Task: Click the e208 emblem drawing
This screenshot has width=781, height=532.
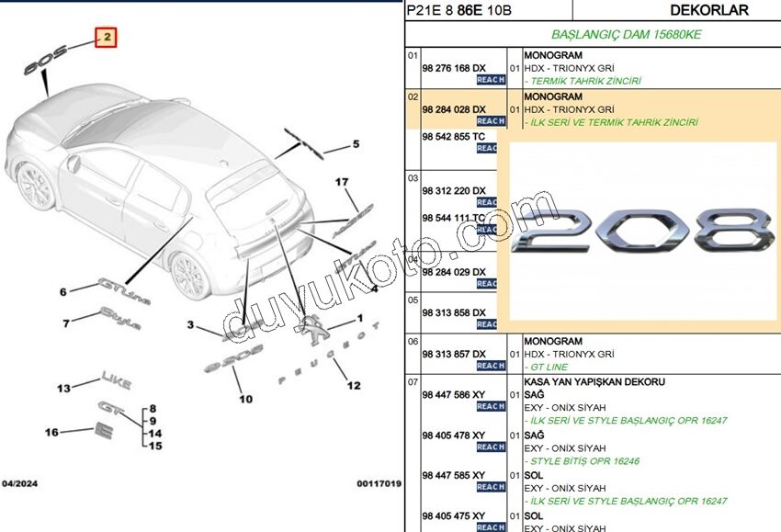Action: [234, 358]
